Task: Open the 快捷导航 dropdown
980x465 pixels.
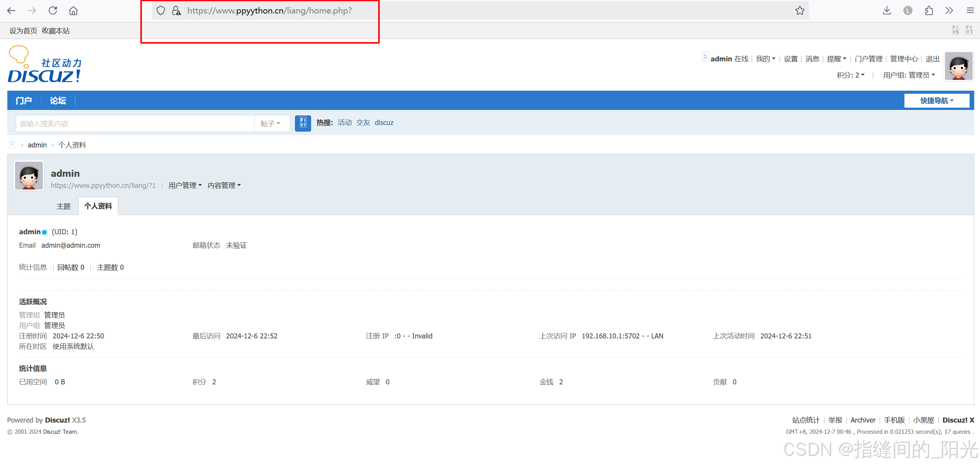Action: tap(936, 101)
